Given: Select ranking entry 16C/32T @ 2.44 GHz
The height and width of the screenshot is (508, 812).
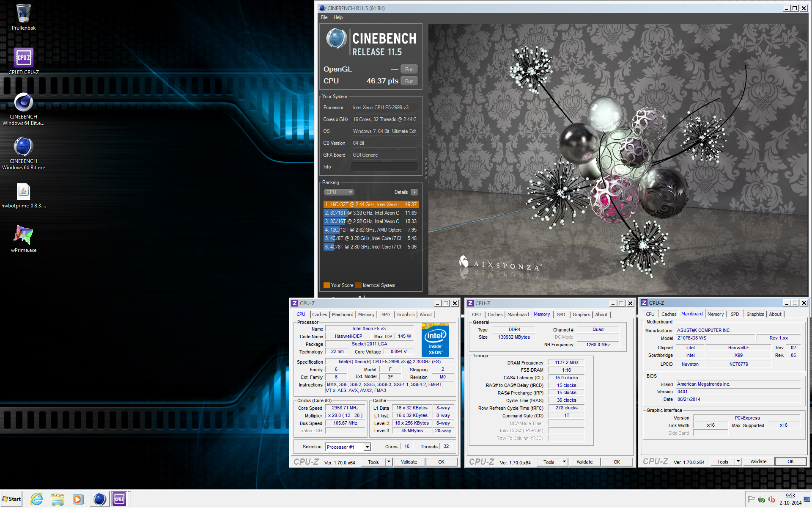Looking at the screenshot, I should point(371,204).
